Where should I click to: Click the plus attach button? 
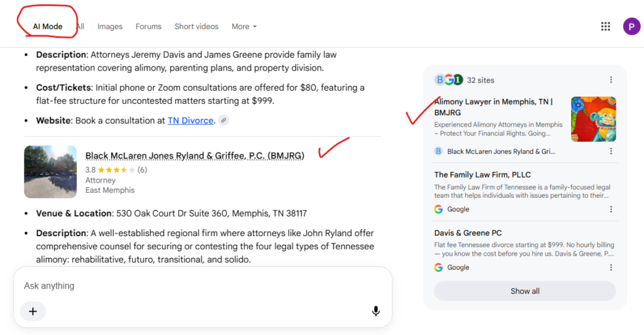tap(33, 311)
